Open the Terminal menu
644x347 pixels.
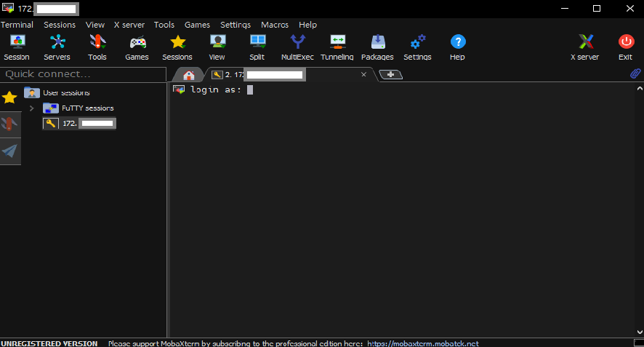pos(17,25)
